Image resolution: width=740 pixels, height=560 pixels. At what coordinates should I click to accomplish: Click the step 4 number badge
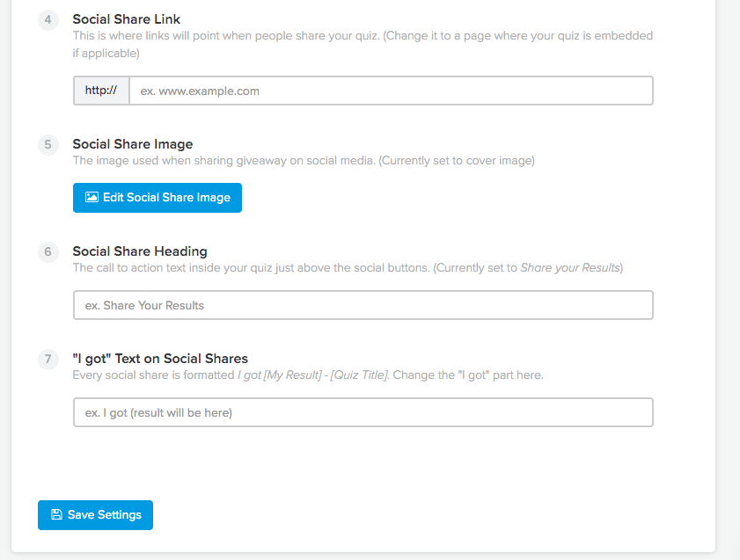pos(48,20)
